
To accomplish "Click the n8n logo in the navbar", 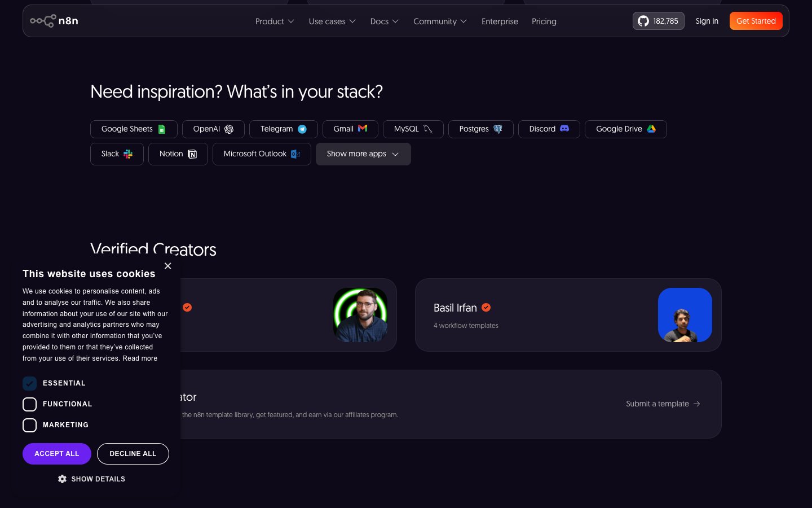I will pos(54,21).
